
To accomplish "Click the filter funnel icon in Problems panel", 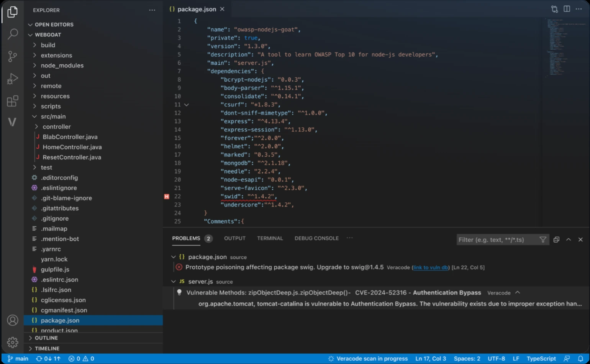I will coord(543,239).
